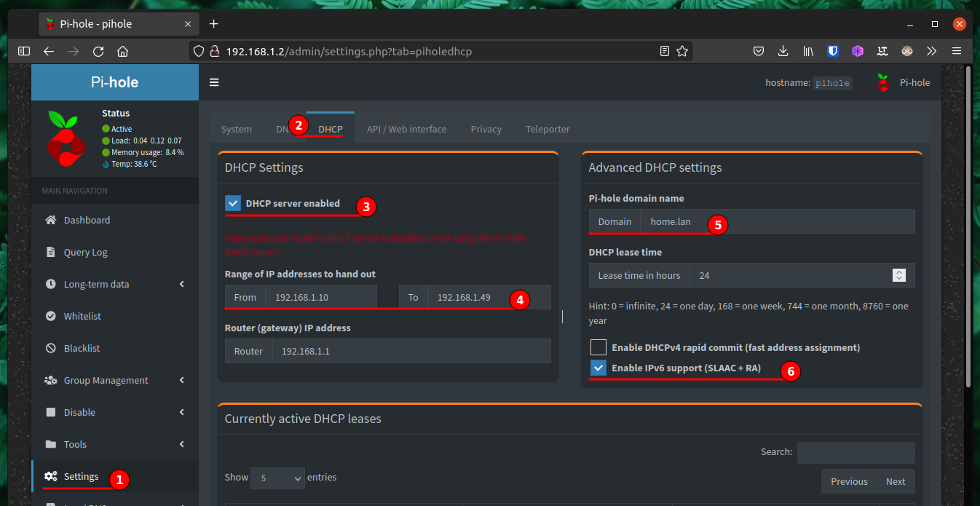Click the DHCP leases Search box
980x506 pixels.
[856, 452]
